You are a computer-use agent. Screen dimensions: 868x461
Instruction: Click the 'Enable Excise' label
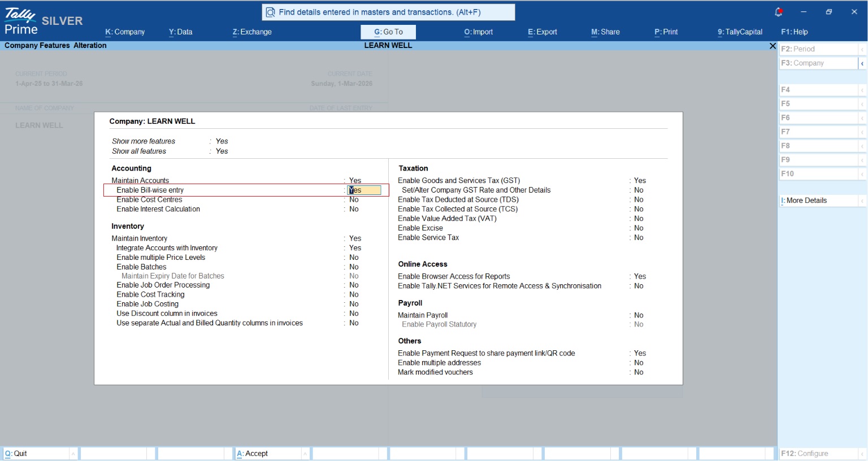click(420, 229)
